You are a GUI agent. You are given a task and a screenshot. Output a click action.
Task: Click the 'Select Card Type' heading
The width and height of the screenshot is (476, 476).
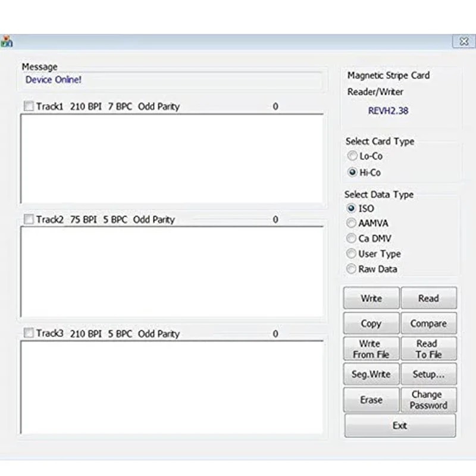tap(380, 141)
